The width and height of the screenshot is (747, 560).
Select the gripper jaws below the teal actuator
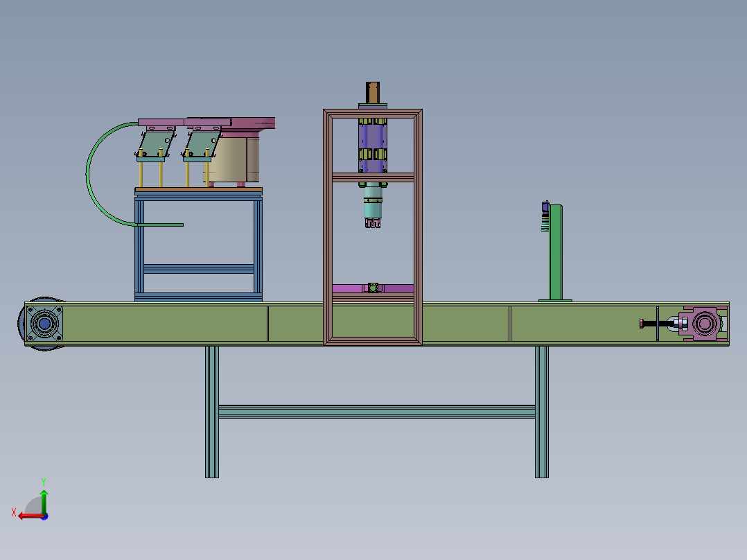(x=373, y=222)
